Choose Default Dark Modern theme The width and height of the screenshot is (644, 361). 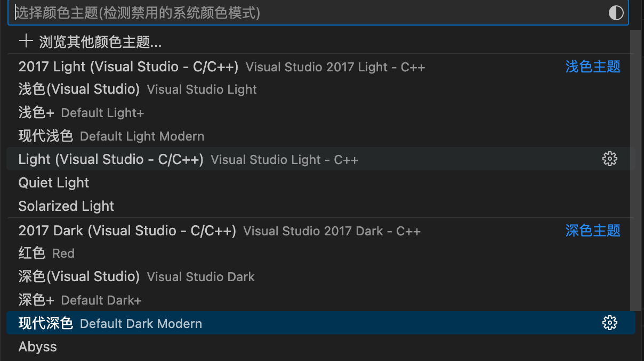click(x=45, y=324)
